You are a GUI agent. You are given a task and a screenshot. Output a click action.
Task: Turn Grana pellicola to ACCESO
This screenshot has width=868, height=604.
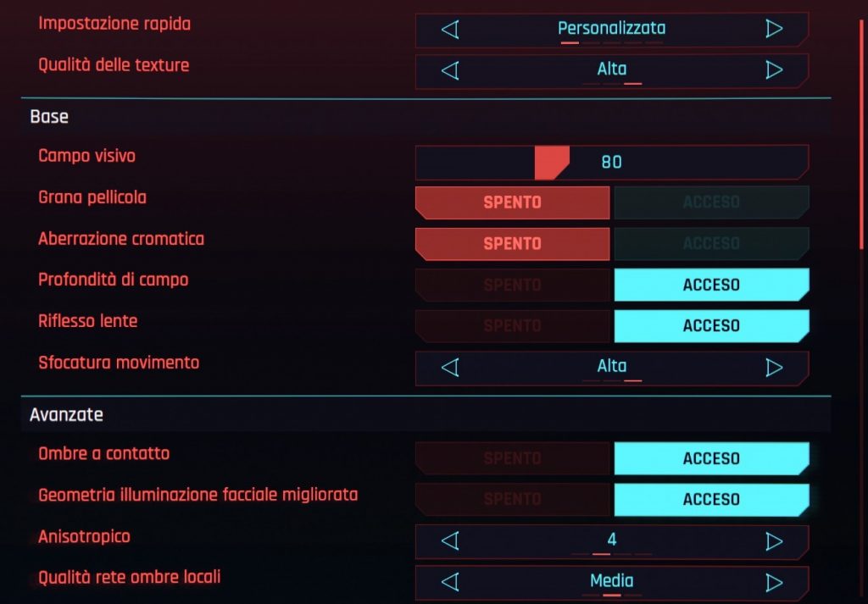[711, 202]
